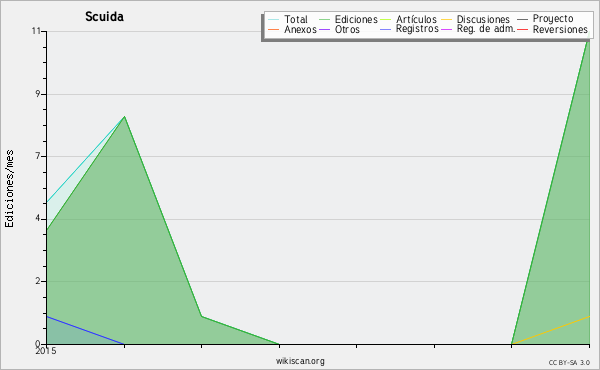The width and height of the screenshot is (600, 370).
Task: Click the chart title Scuida
Action: [104, 17]
